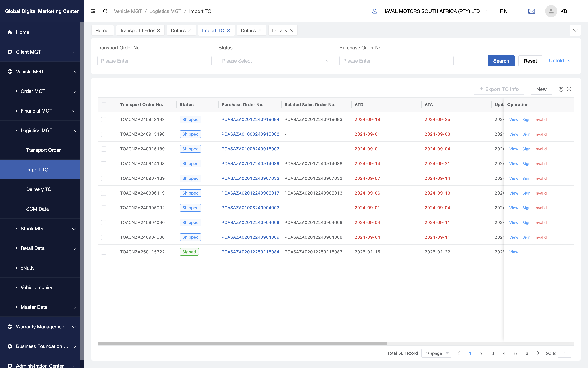Click the New button
The width and height of the screenshot is (588, 368).
pos(541,89)
